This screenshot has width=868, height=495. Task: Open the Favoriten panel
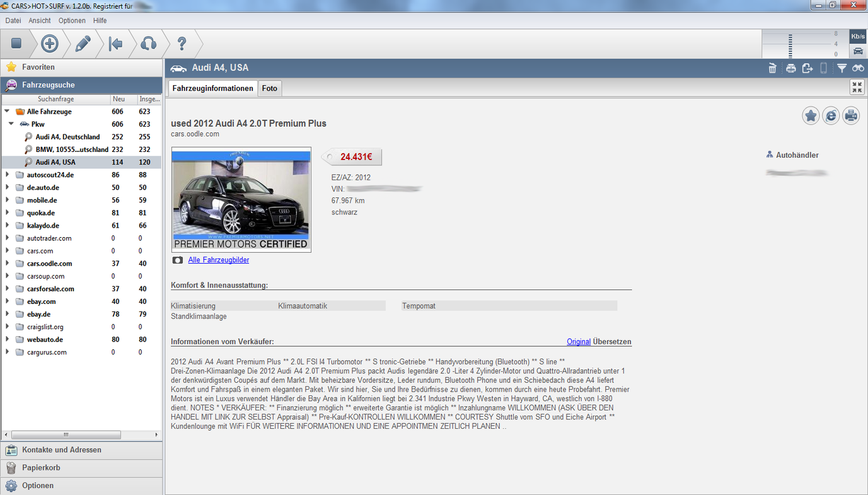pos(81,67)
